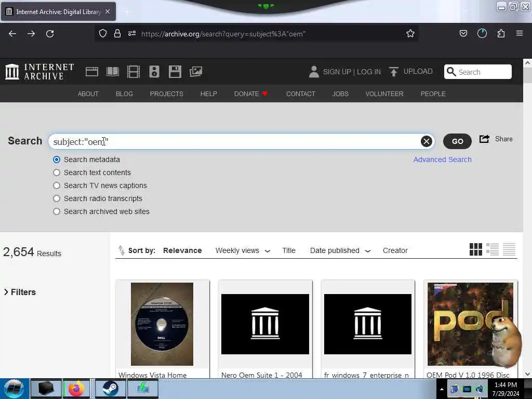Screen dimensions: 532x399
Task: Open the Web archive icon
Action: click(x=91, y=72)
